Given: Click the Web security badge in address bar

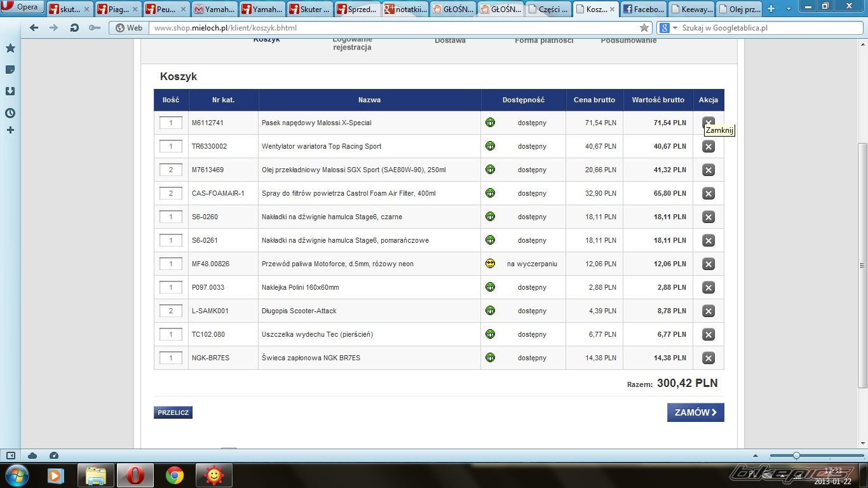Looking at the screenshot, I should pos(129,28).
